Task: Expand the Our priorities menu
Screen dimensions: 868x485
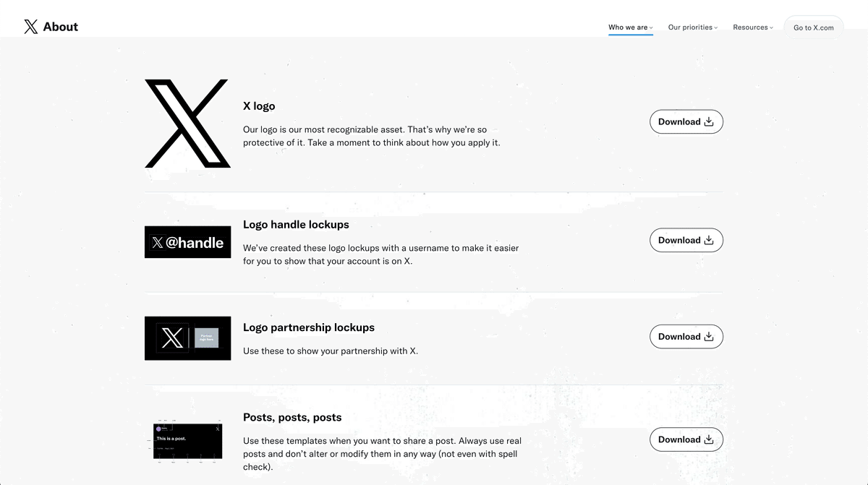Action: click(x=690, y=27)
